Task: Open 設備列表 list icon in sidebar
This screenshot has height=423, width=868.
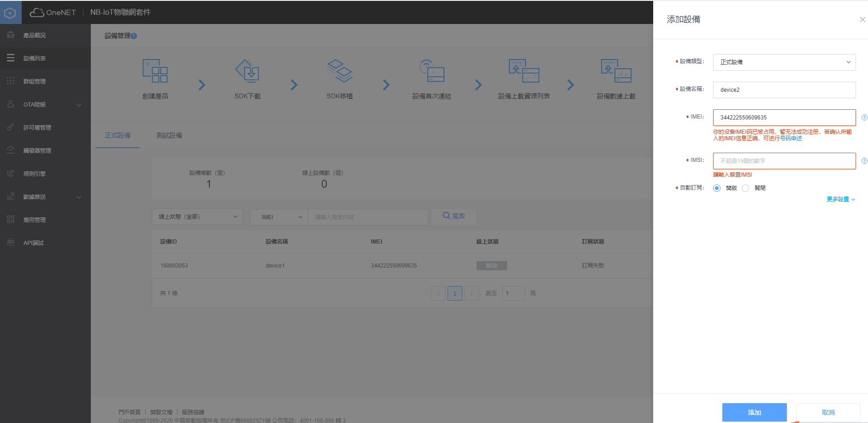Action: [11, 58]
